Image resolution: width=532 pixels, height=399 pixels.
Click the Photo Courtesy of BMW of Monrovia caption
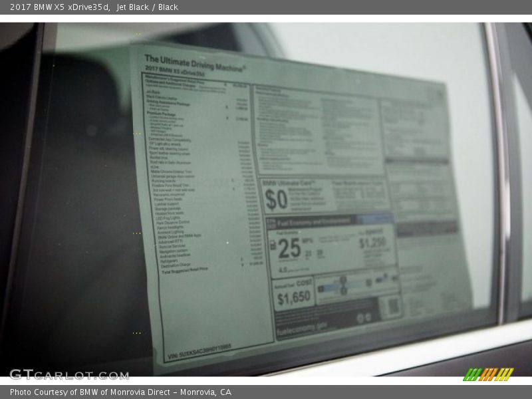tap(120, 392)
